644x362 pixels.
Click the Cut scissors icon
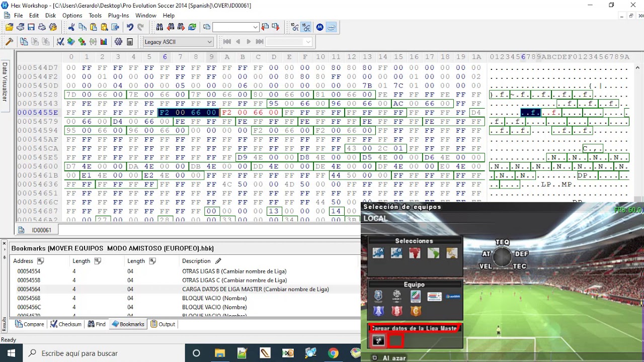(71, 27)
